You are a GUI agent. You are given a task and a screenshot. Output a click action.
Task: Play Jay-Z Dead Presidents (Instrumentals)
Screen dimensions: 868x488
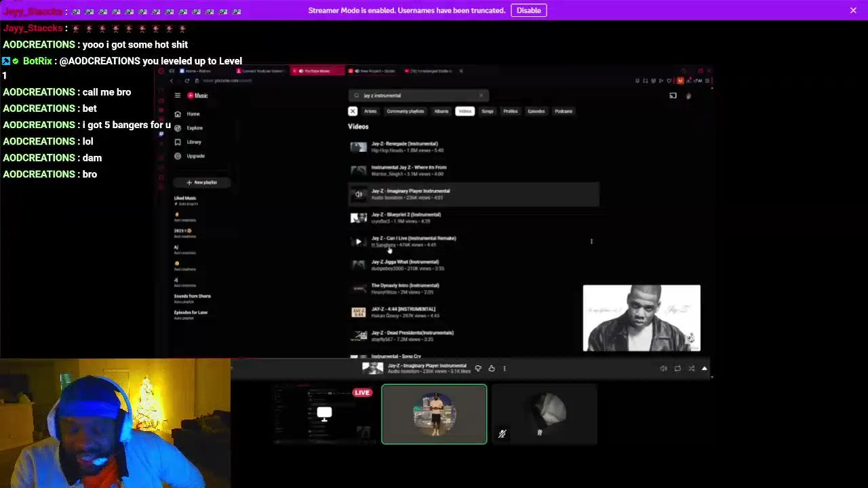(473, 335)
